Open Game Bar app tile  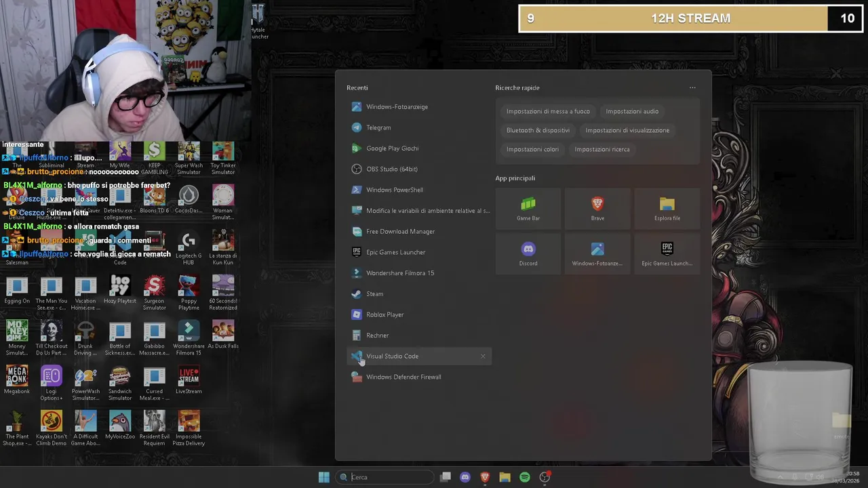[x=528, y=208]
